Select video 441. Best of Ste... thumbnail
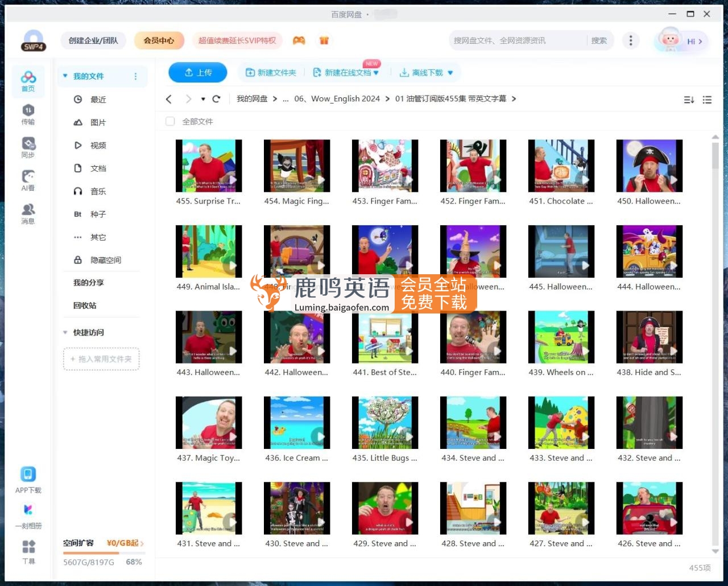The image size is (728, 586). pyautogui.click(x=385, y=337)
